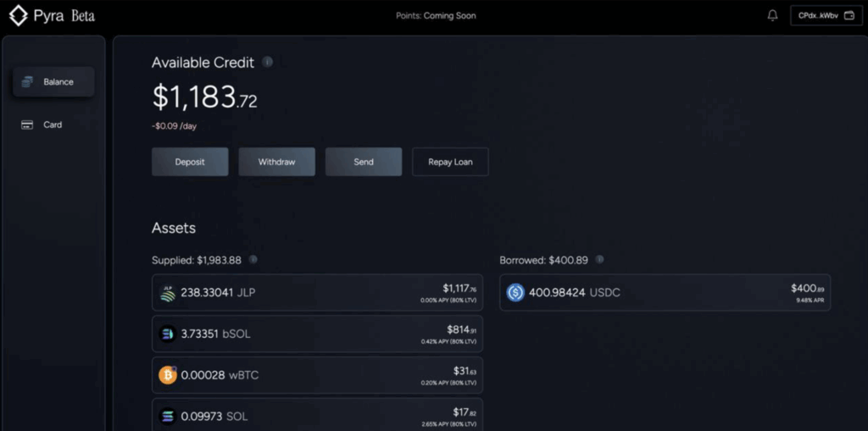868x431 pixels.
Task: Click the Pyra diamond logo
Action: tap(19, 15)
